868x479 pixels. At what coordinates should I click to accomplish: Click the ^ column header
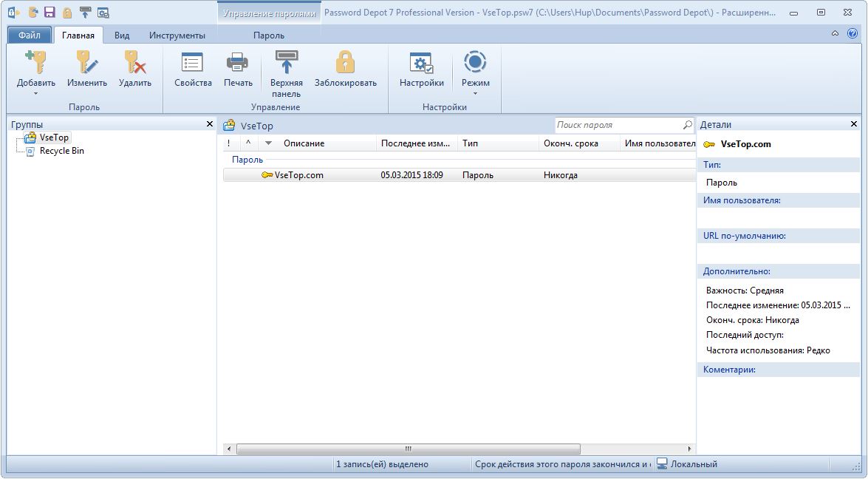(248, 143)
